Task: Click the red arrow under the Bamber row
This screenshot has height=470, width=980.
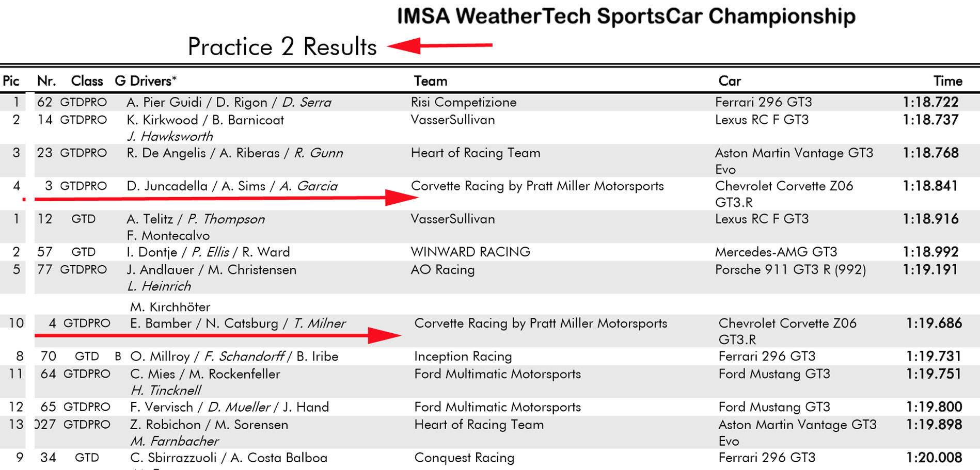Action: 217,336
